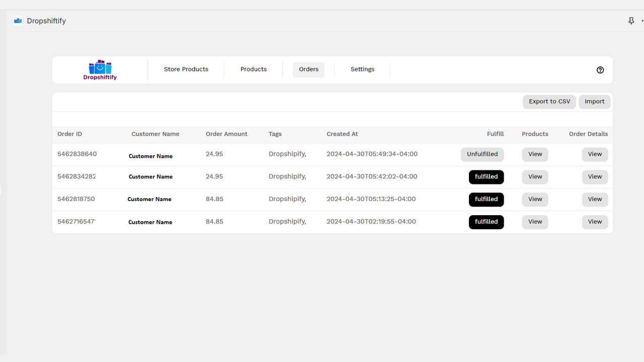Click timestamp 2024-04-30T05:49:34-04:00
Image resolution: width=644 pixels, height=362 pixels.
point(372,154)
